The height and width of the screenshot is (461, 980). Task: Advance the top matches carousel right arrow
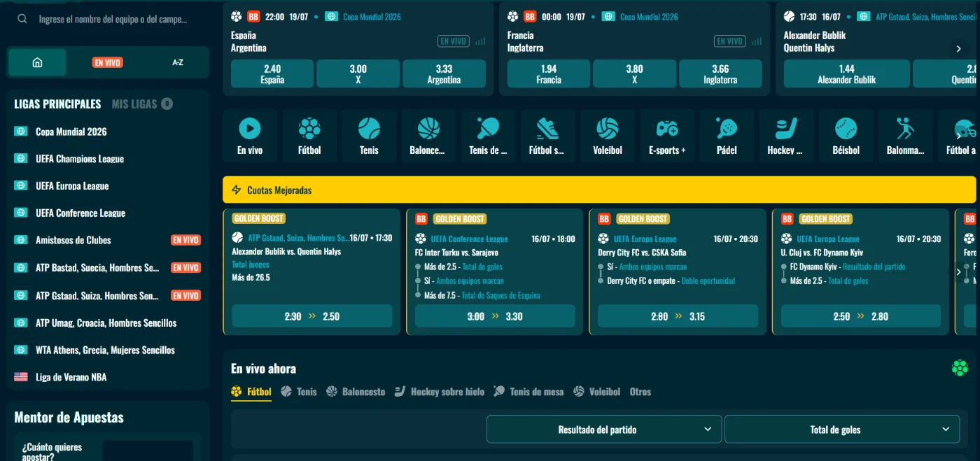pos(959,48)
